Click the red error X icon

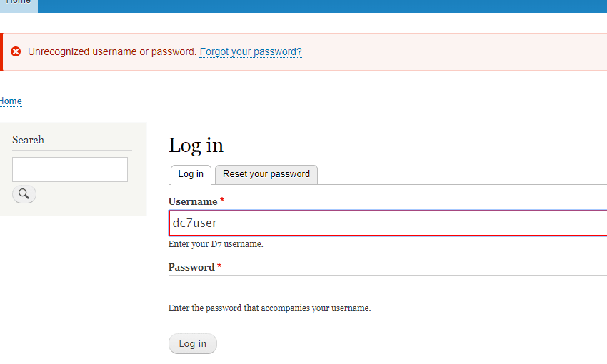pyautogui.click(x=16, y=51)
